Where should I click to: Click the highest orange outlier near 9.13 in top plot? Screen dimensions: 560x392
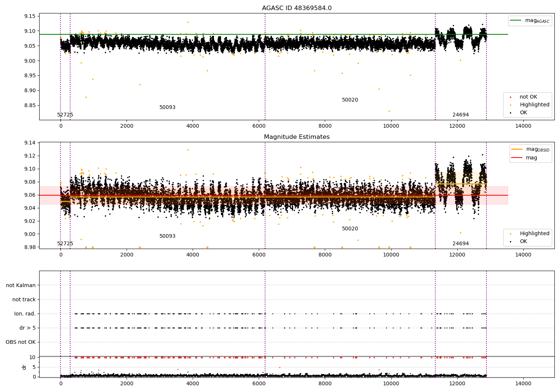pyautogui.click(x=188, y=22)
